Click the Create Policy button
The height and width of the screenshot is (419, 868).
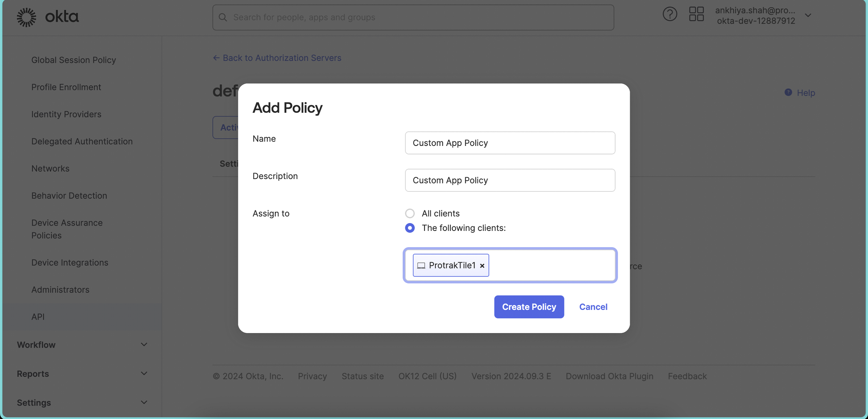(529, 307)
